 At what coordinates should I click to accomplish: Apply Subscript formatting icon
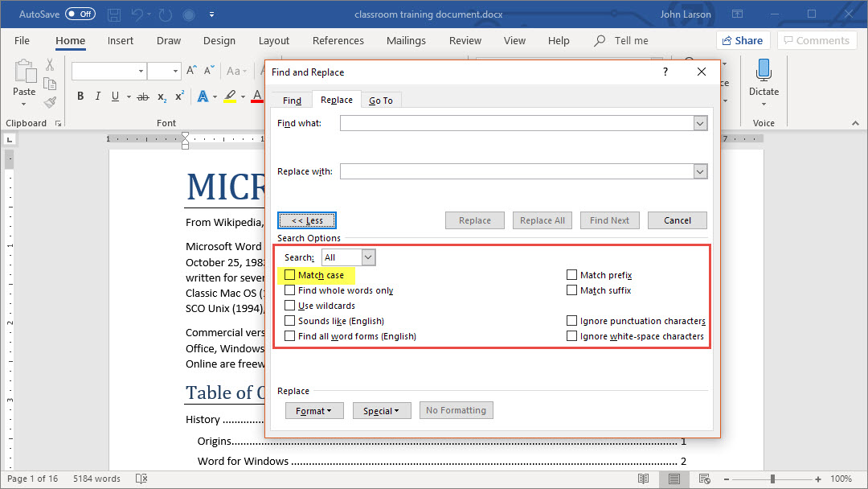click(162, 97)
